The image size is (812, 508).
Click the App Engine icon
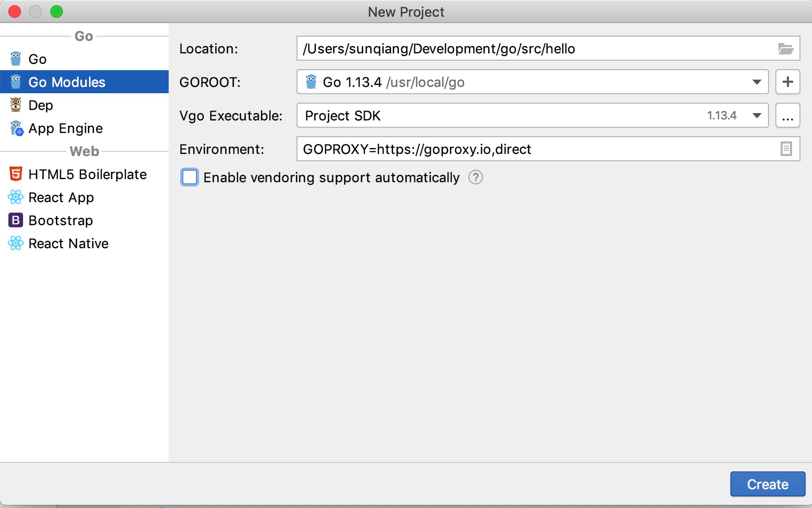[x=16, y=128]
